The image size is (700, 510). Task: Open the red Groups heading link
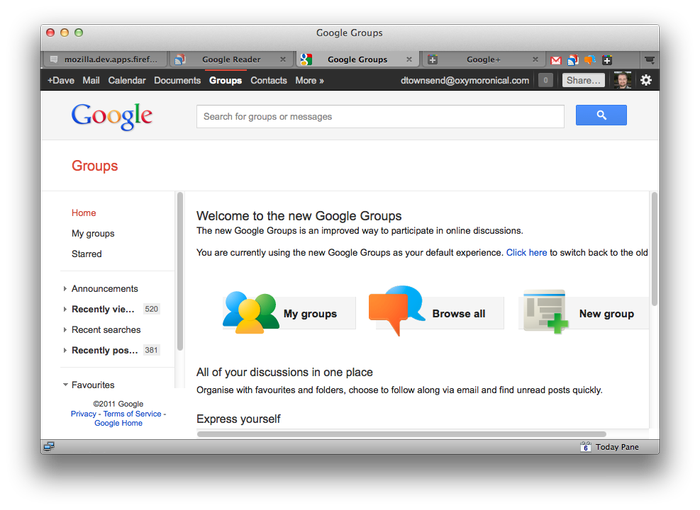[95, 166]
